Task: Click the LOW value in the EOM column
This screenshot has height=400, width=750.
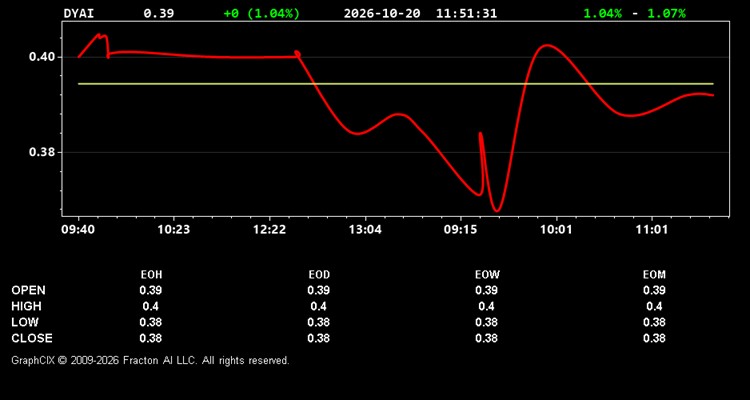Action: click(654, 322)
